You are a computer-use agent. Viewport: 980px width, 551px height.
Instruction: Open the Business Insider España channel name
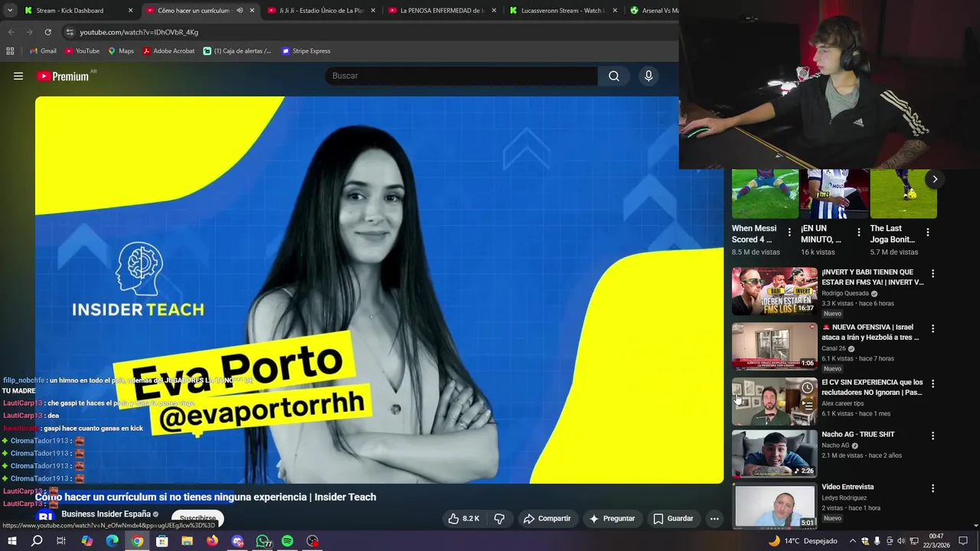tap(106, 514)
